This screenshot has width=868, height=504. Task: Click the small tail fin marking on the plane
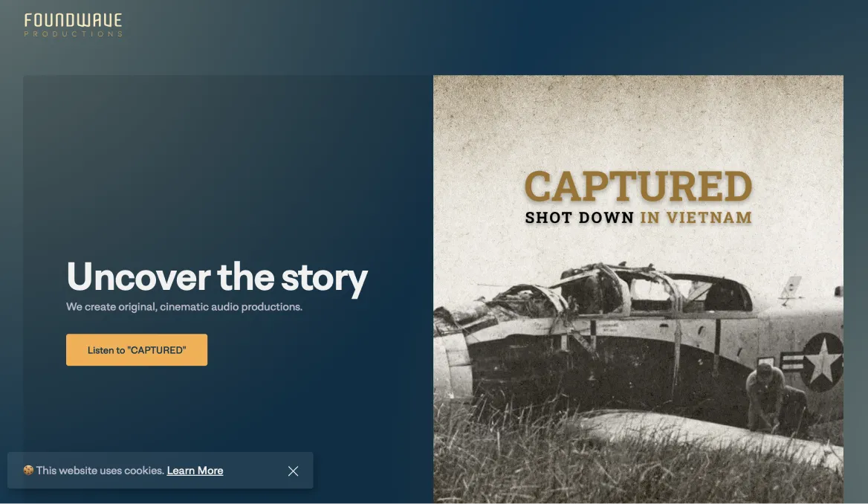pos(791,288)
